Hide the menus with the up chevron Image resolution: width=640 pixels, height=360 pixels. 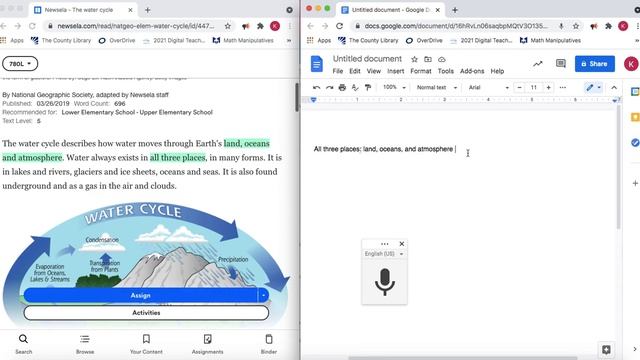[614, 87]
